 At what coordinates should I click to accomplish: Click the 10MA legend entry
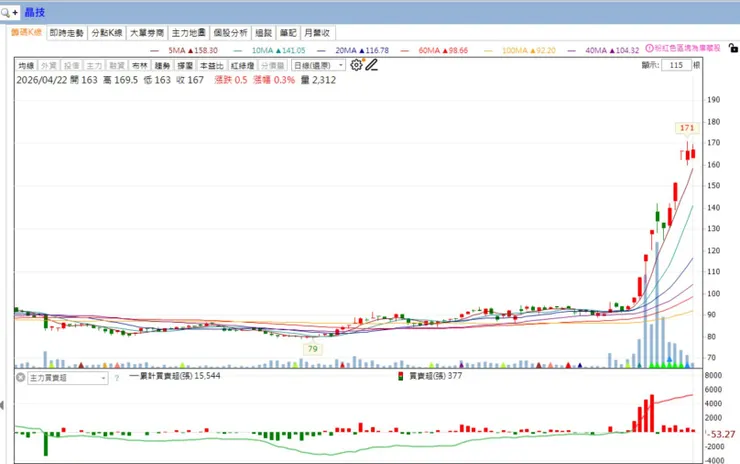tap(269, 50)
